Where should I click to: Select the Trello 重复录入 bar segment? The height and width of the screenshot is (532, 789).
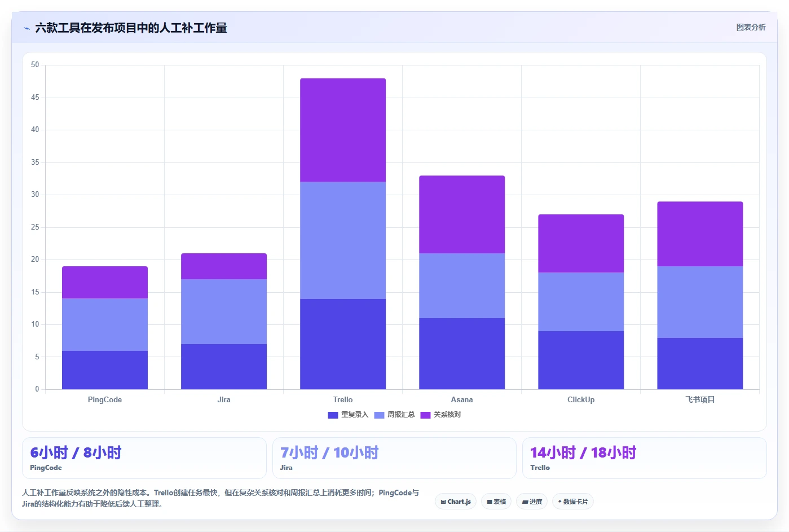click(343, 344)
